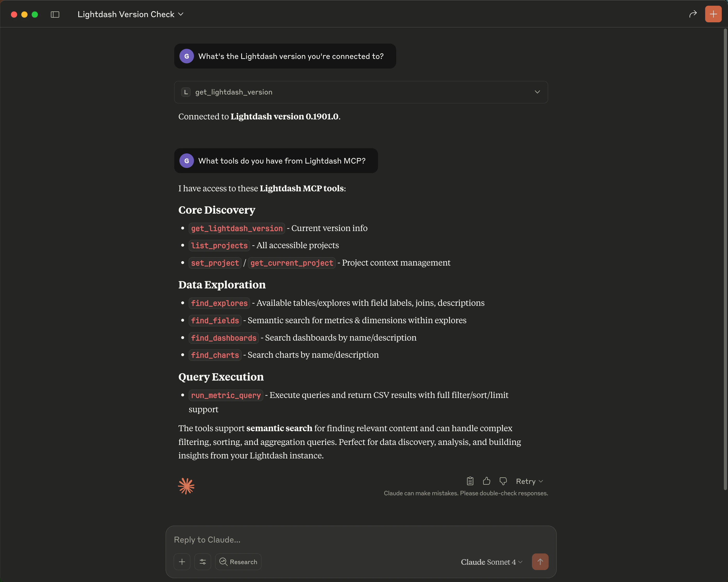Image resolution: width=728 pixels, height=582 pixels.
Task: Click the Research magnifier icon
Action: 224,561
